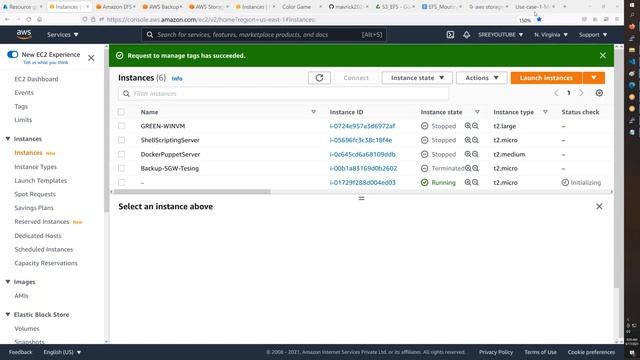Switch to the Amazon EFS browser tab
This screenshot has width=640, height=360.
116,7
